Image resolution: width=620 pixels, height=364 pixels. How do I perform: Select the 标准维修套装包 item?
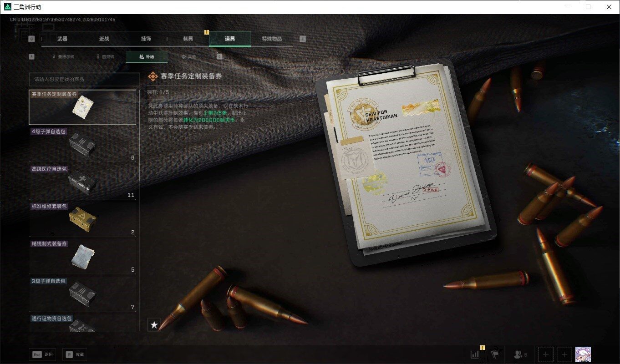(x=82, y=219)
